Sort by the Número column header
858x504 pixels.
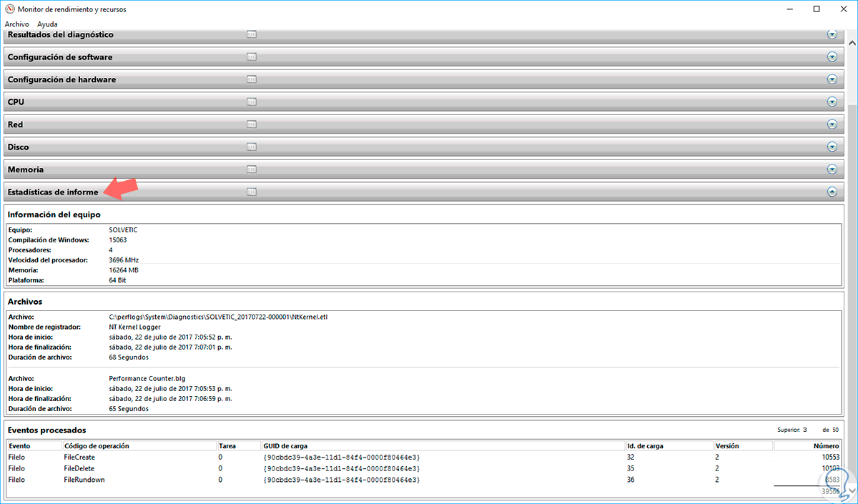809,445
